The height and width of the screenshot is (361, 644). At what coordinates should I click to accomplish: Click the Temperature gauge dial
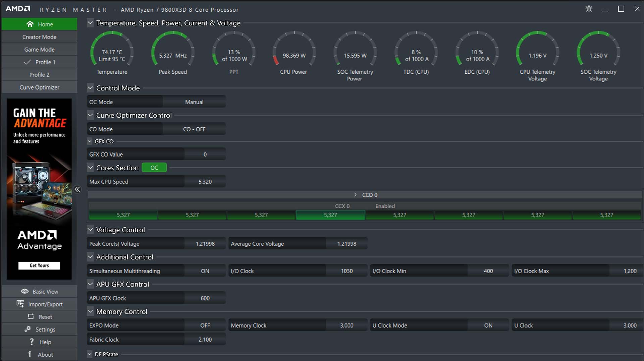112,49
